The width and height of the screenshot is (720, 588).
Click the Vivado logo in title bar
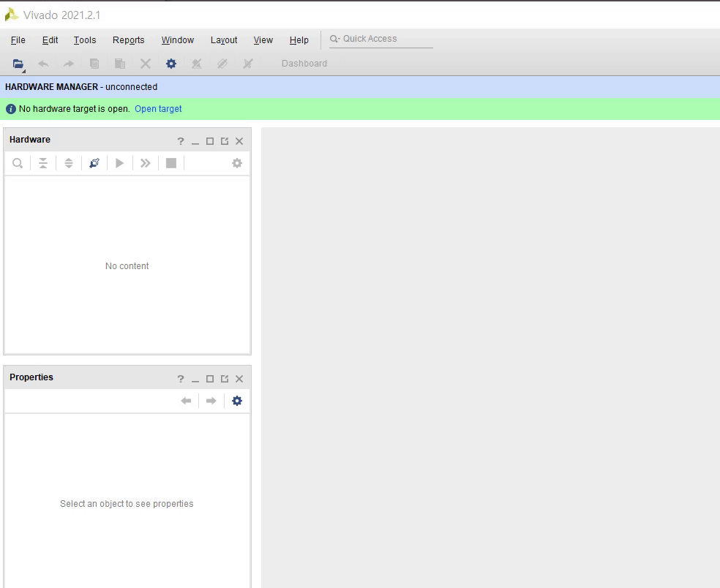12,15
